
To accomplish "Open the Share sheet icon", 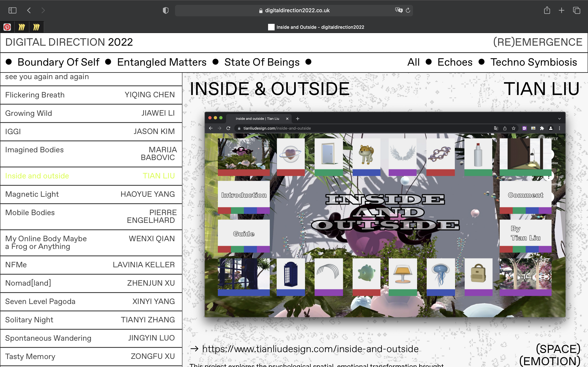I will pyautogui.click(x=547, y=10).
